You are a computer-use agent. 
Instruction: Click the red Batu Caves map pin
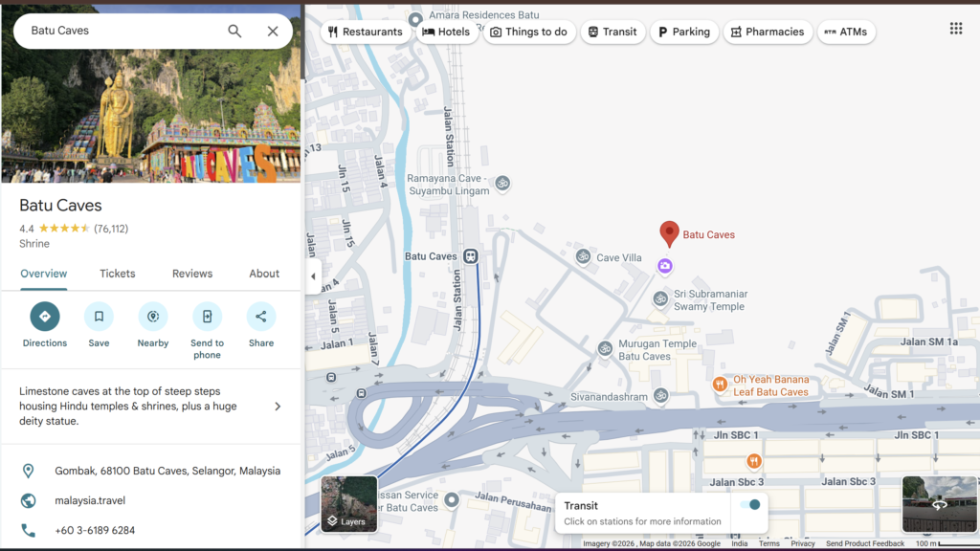(669, 233)
